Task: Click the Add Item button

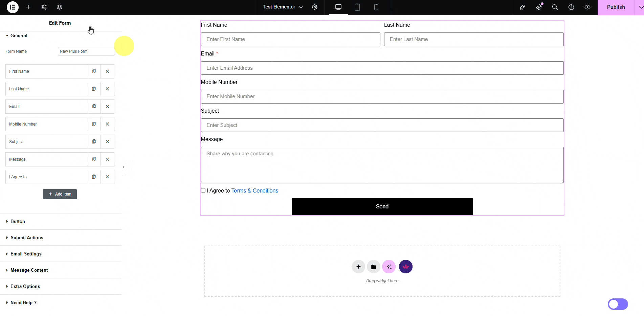Action: click(60, 194)
